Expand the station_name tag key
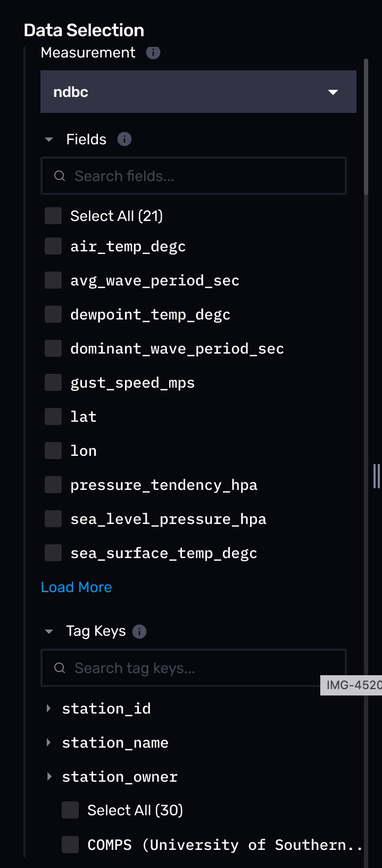This screenshot has width=382, height=868. coord(49,742)
